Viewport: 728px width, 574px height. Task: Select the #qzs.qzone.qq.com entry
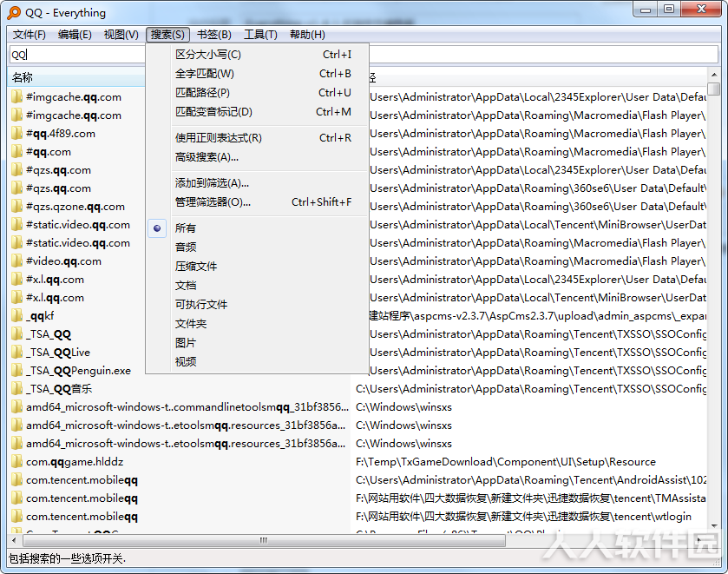75,207
